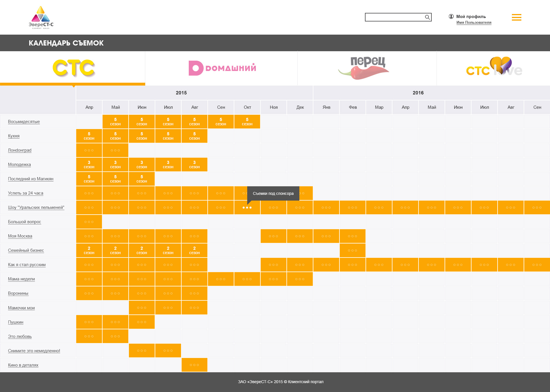Screen dimensions: 550x392
Task: Click Воронины dots in Авг 2015
Action: [x=195, y=293]
